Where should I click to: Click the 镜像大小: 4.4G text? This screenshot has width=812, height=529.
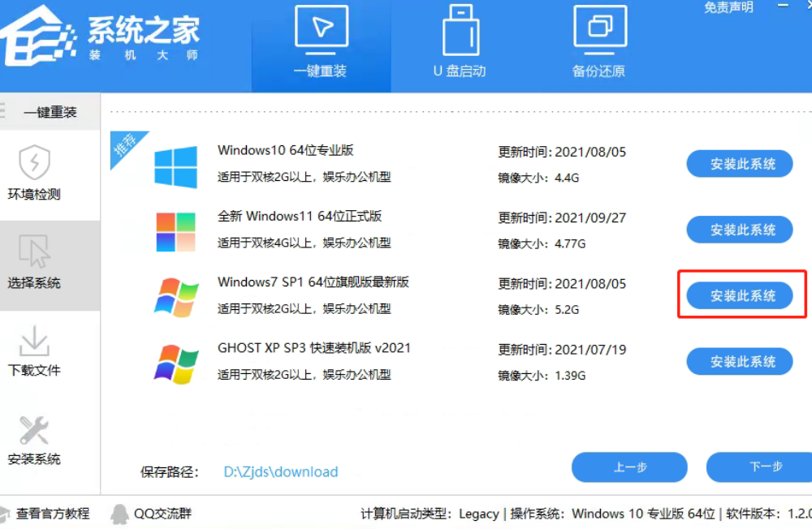click(538, 178)
